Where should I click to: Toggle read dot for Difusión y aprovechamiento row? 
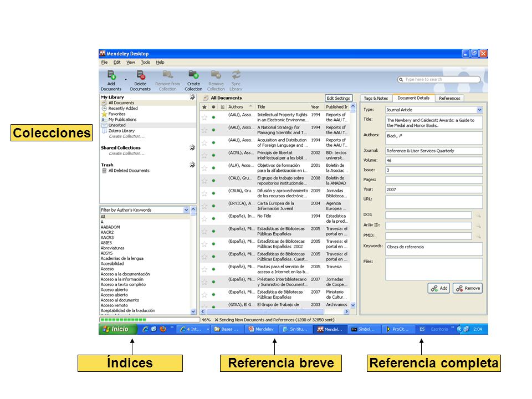(x=213, y=193)
